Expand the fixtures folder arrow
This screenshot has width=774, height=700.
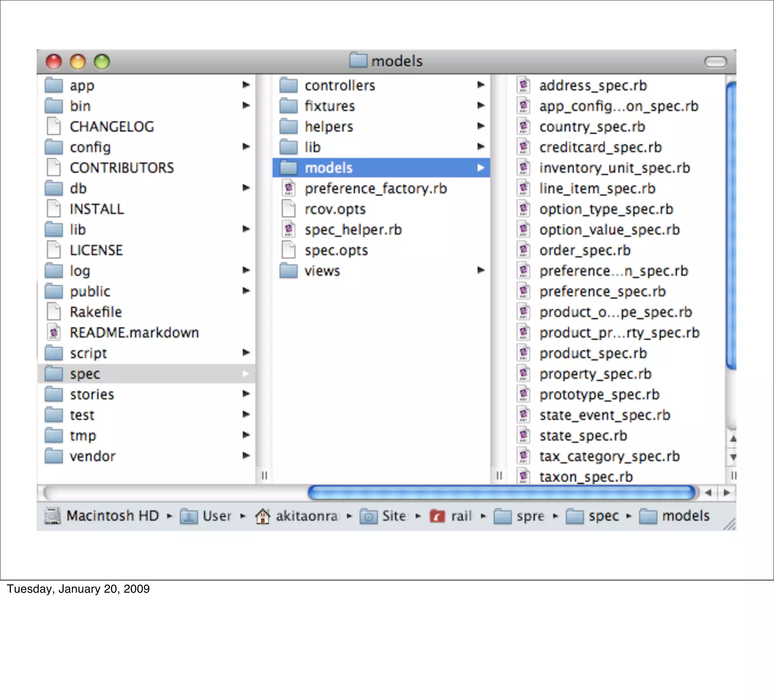pos(480,105)
